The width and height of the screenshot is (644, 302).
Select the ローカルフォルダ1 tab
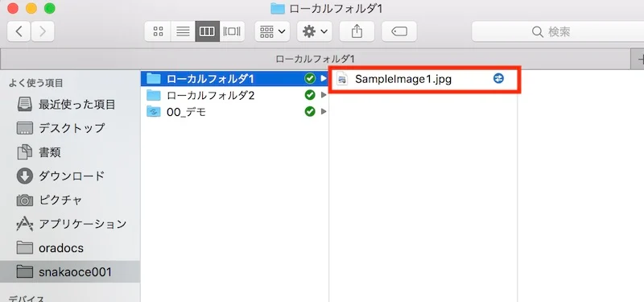pyautogui.click(x=316, y=59)
